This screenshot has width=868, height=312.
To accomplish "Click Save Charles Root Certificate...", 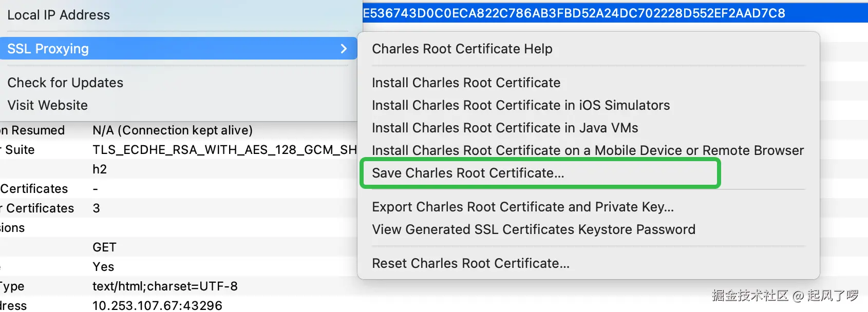I will click(468, 173).
